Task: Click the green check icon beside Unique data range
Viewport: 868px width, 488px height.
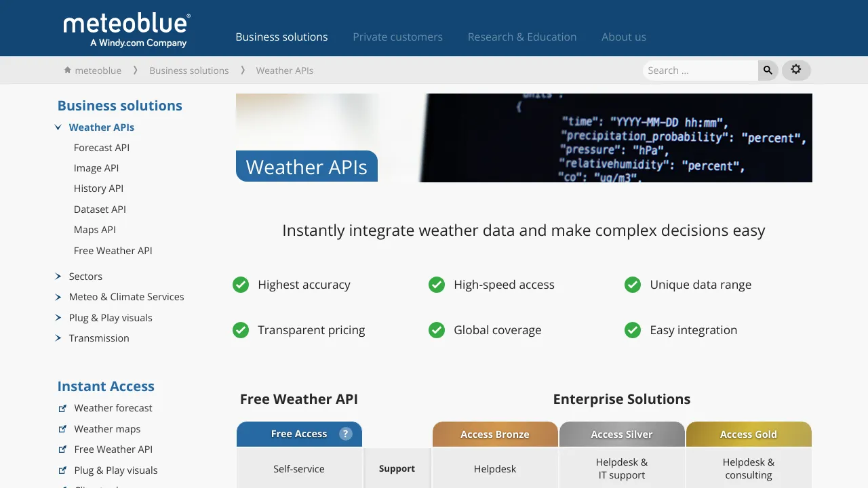Action: coord(633,285)
